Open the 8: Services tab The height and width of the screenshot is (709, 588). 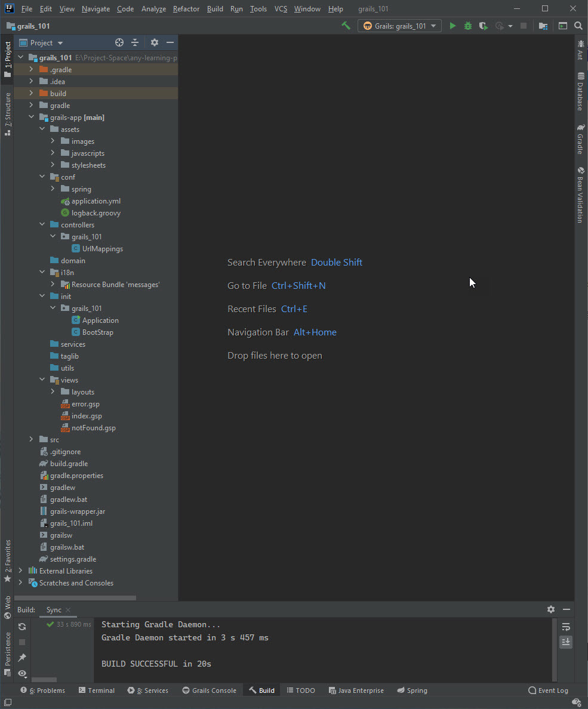(x=148, y=690)
